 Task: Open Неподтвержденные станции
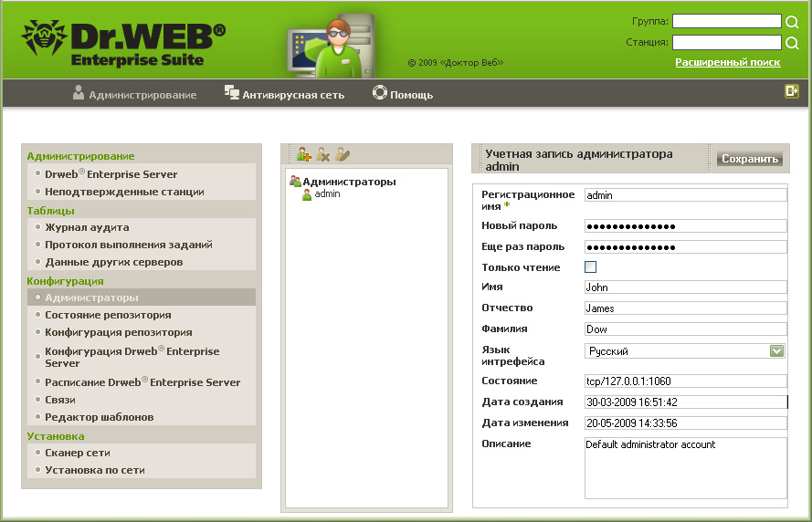click(x=124, y=192)
